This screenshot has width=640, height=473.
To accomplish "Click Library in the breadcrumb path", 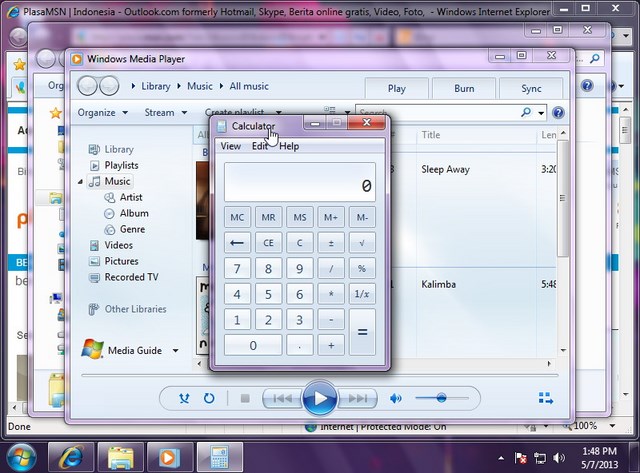I will [156, 86].
